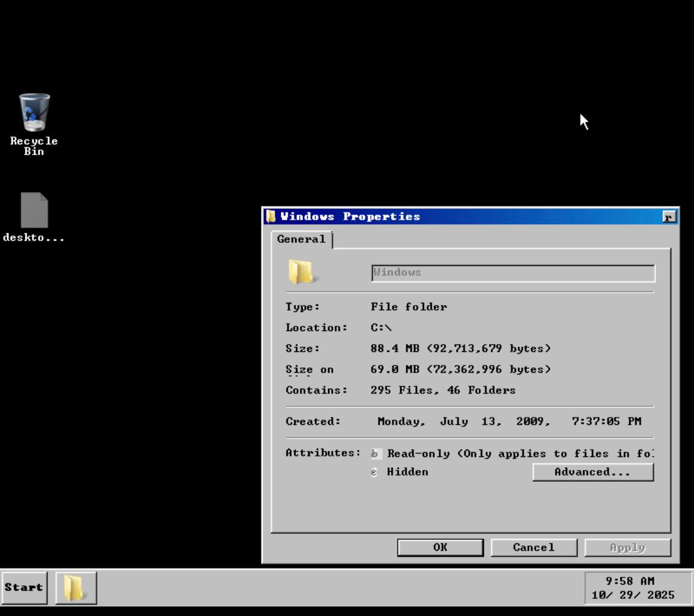Switch to the General tab

301,239
